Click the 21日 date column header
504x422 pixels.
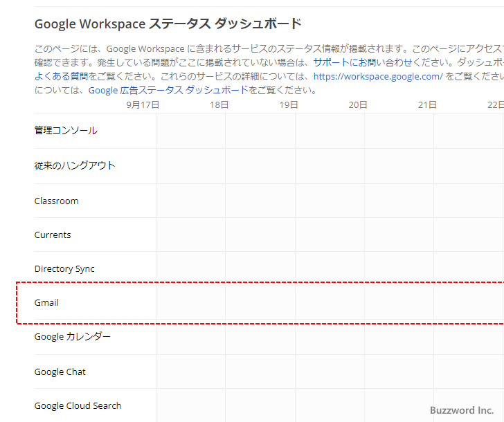coord(427,105)
